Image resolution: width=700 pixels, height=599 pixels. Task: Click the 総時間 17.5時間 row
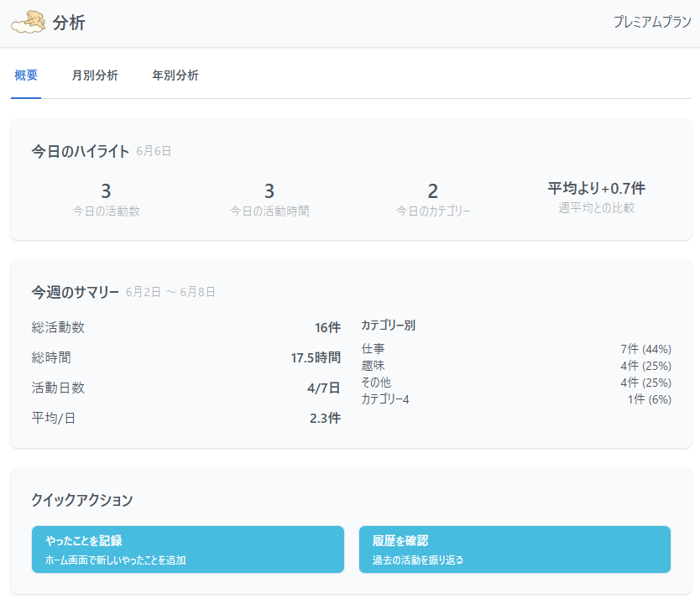tap(185, 357)
